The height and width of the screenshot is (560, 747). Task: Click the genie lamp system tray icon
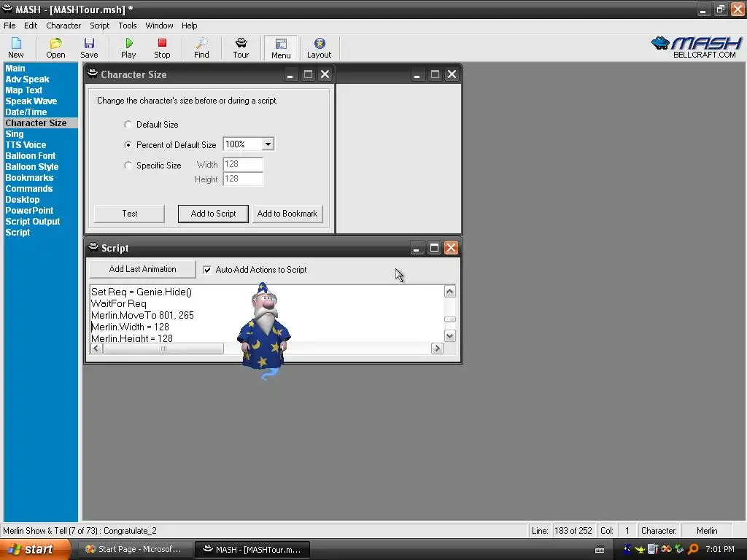(x=640, y=549)
